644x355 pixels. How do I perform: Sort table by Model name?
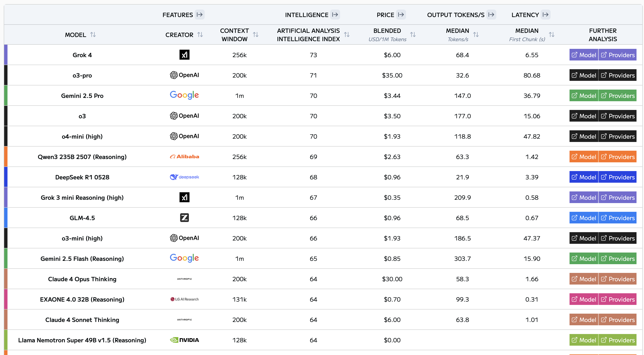pyautogui.click(x=93, y=35)
